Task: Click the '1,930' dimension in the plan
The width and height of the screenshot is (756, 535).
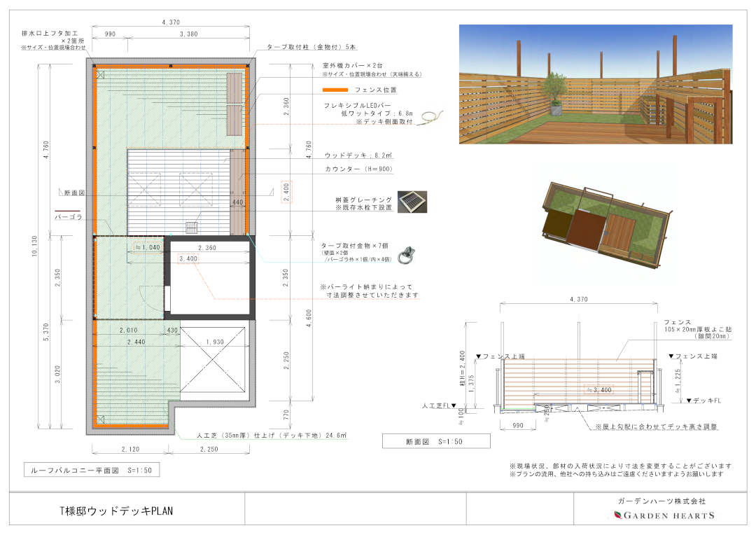Action: tap(215, 342)
